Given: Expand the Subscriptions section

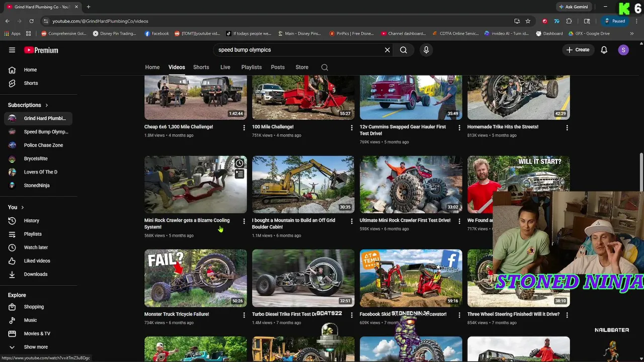Looking at the screenshot, I should 28,105.
